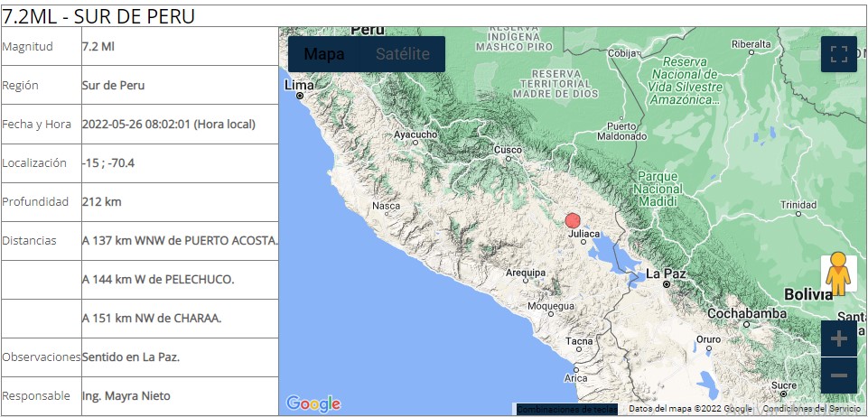This screenshot has width=868, height=417.
Task: Click the La Paz city label
Action: [667, 273]
